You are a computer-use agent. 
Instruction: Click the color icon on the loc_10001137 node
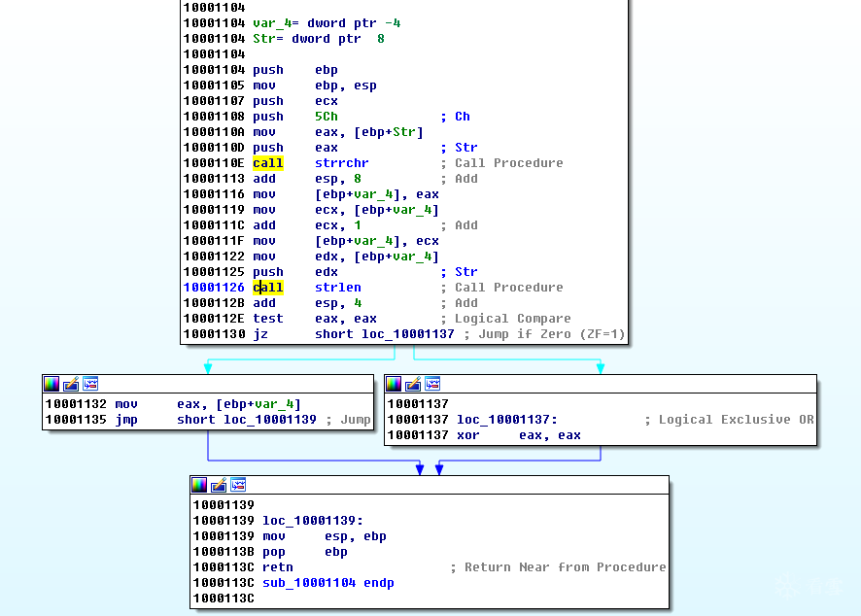pos(394,384)
